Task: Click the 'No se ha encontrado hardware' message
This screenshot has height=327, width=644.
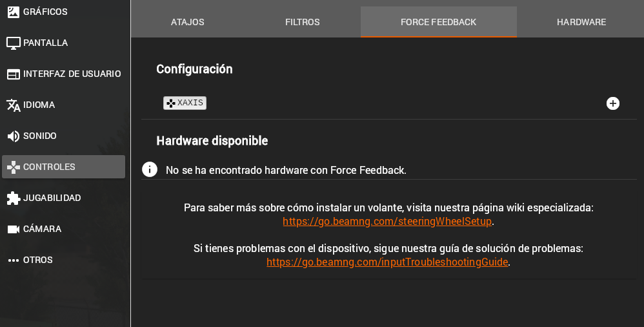Action: [286, 171]
